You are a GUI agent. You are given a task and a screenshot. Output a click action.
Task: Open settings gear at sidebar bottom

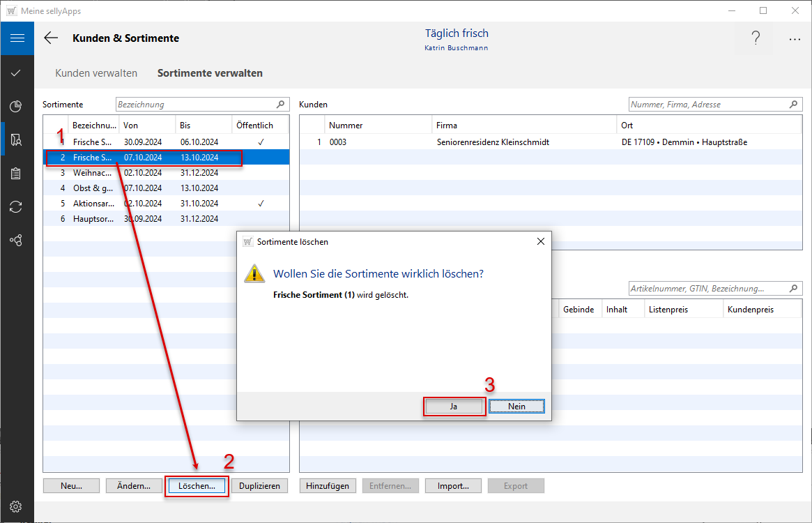pyautogui.click(x=17, y=506)
